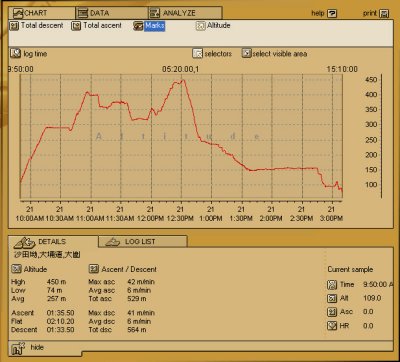Click the log time icon

[x=16, y=53]
